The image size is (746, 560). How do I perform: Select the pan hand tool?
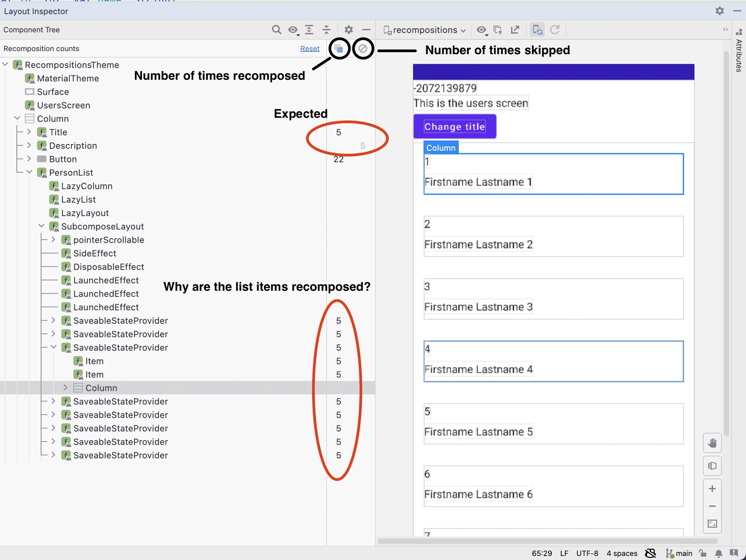712,443
